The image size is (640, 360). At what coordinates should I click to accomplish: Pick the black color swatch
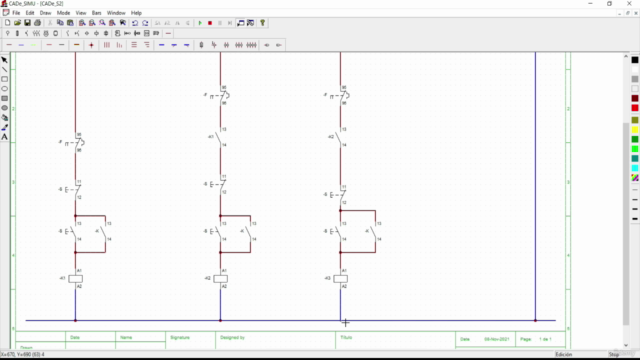coord(635,60)
